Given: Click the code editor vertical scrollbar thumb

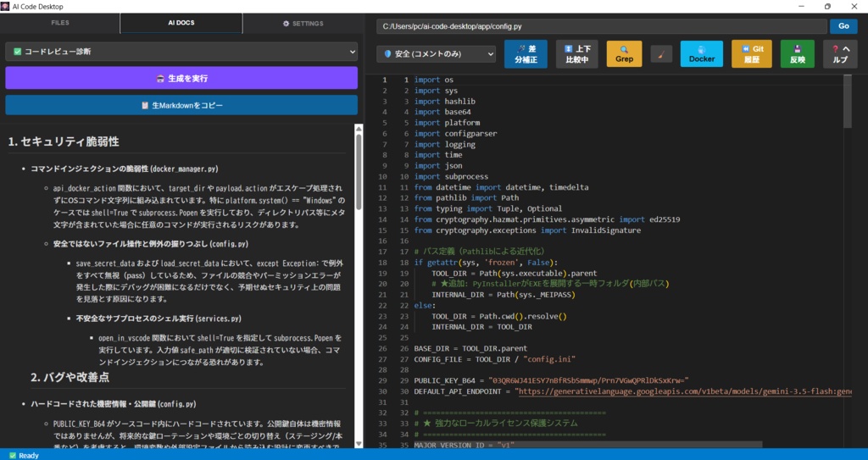Looking at the screenshot, I should click(847, 102).
